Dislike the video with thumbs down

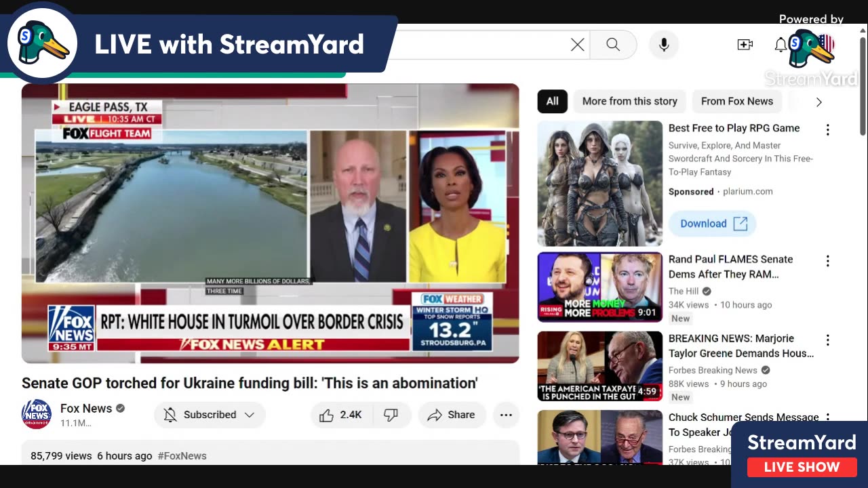pos(391,415)
